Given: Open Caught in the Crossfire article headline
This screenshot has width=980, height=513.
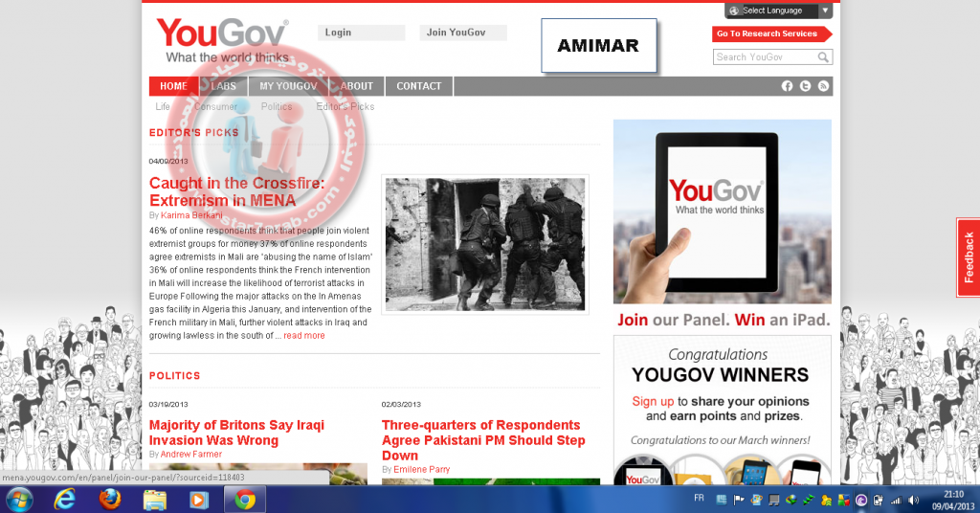Looking at the screenshot, I should [237, 191].
